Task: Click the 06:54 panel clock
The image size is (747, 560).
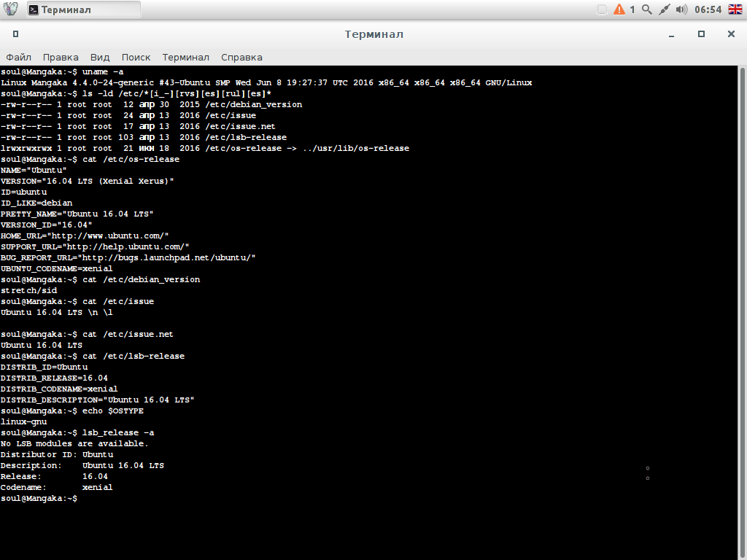Action: click(x=708, y=9)
